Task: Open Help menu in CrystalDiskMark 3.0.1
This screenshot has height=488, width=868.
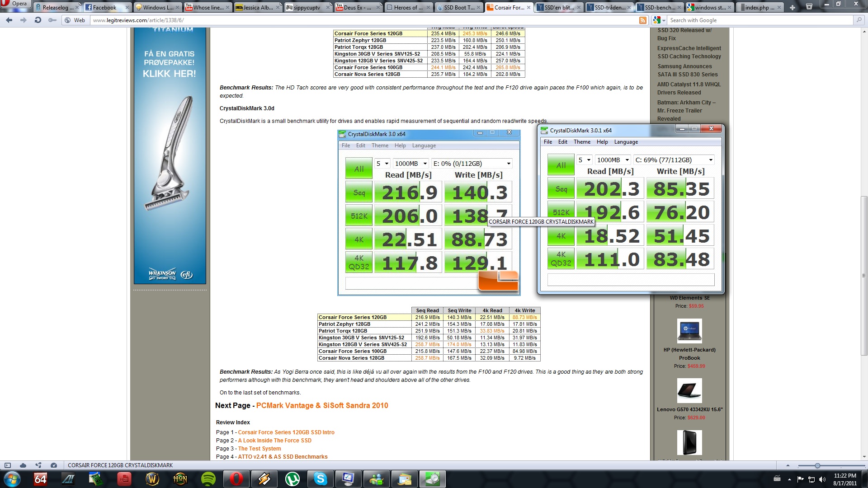Action: point(602,142)
